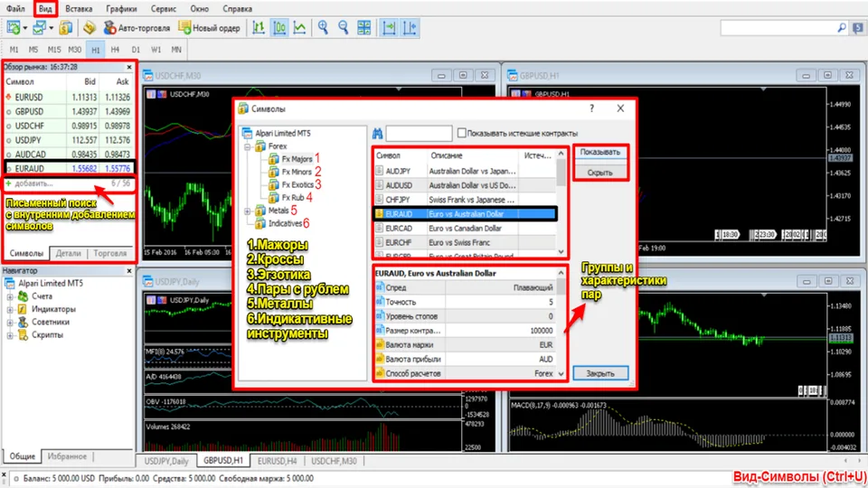The width and height of the screenshot is (868, 488).
Task: Click Закрыть button
Action: coord(600,373)
